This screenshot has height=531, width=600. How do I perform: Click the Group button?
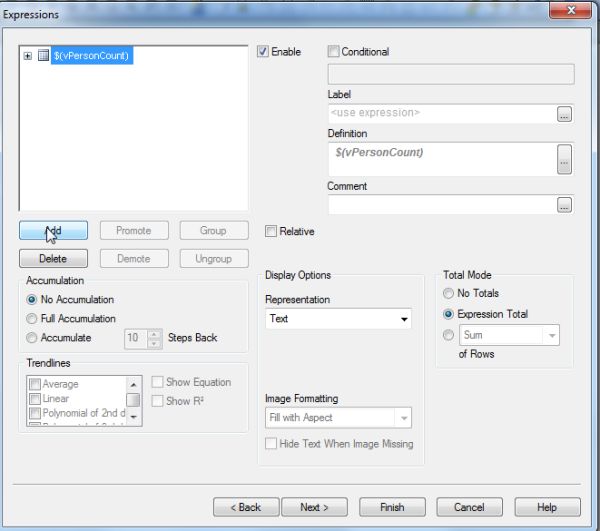(x=214, y=230)
